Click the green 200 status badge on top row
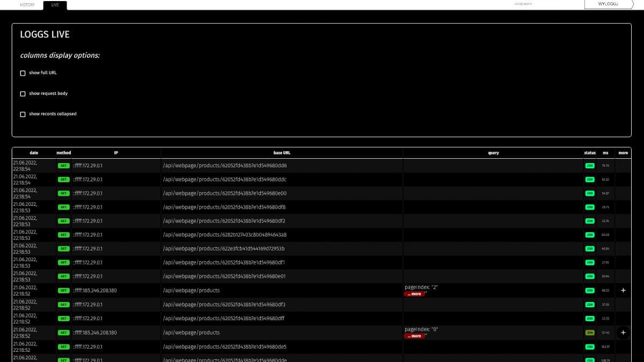Image resolution: width=644 pixels, height=362 pixels. pos(590,165)
